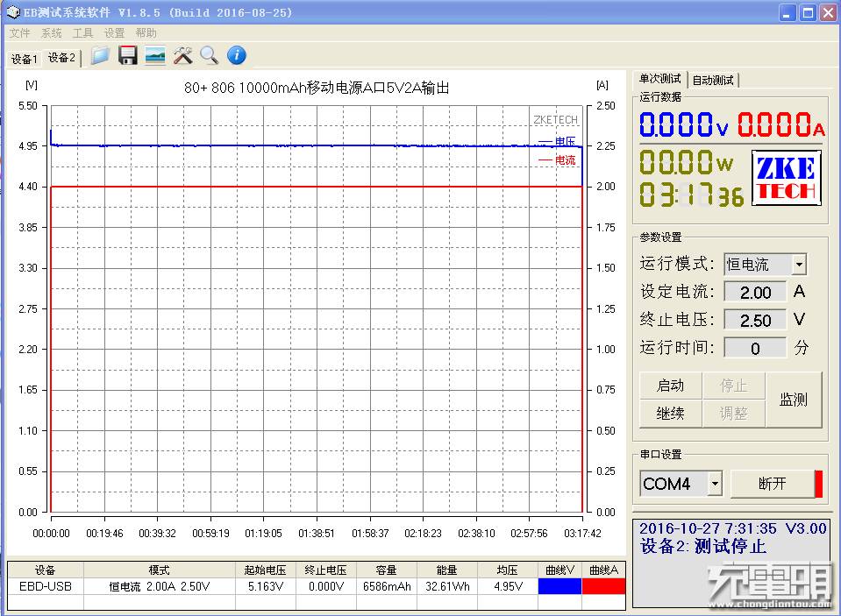Click the save chart image icon

(x=155, y=55)
